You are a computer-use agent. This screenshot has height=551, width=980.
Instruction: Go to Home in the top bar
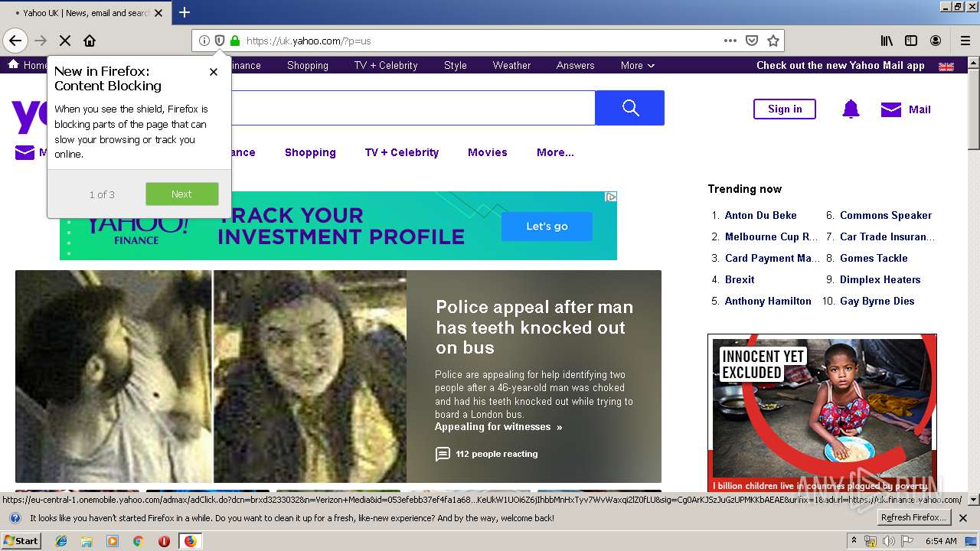28,65
